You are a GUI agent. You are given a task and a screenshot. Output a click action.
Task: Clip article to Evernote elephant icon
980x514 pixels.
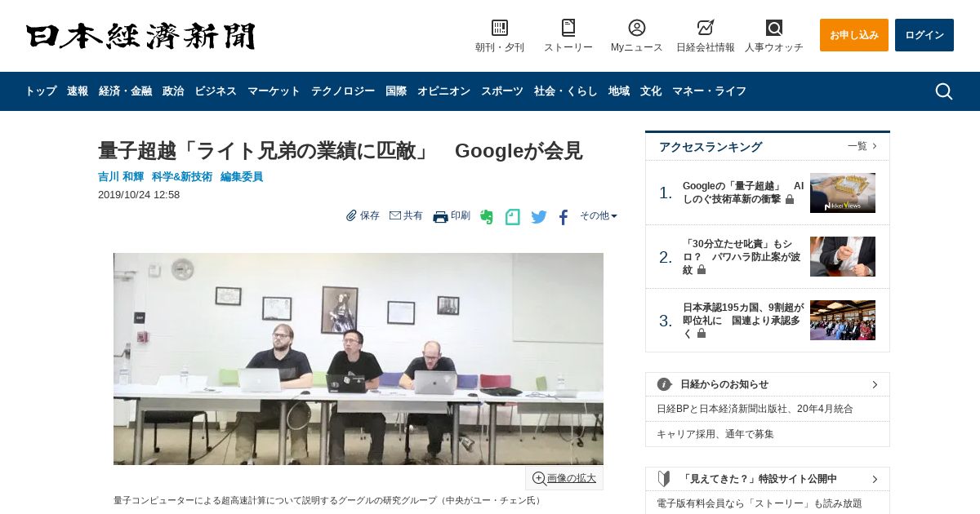click(x=487, y=217)
